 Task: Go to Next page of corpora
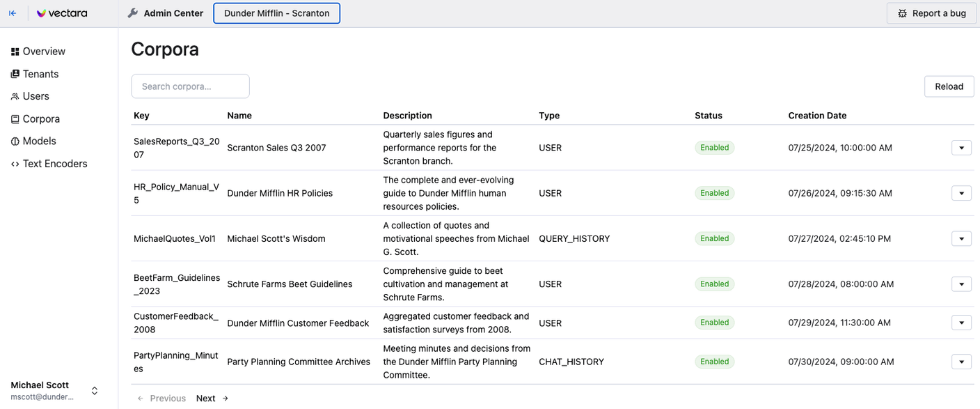click(x=212, y=399)
